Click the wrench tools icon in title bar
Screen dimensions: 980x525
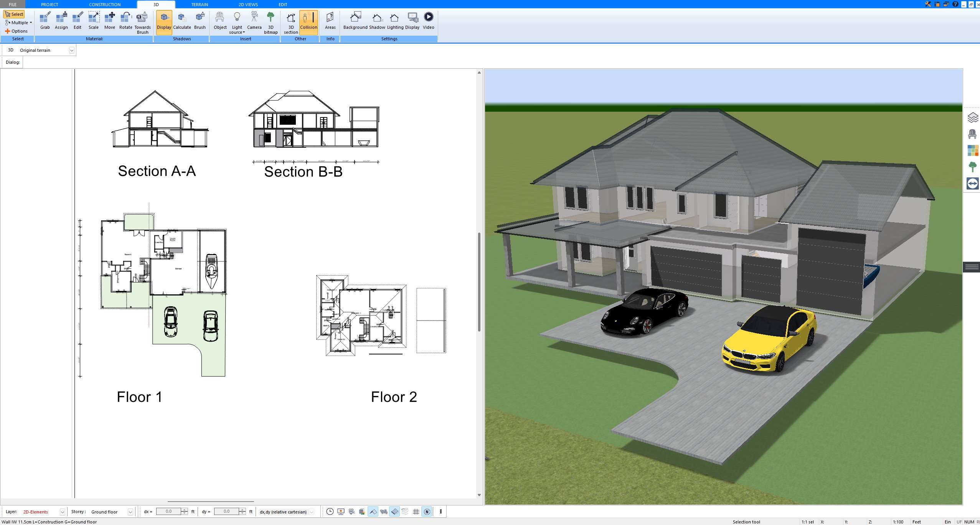(928, 4)
